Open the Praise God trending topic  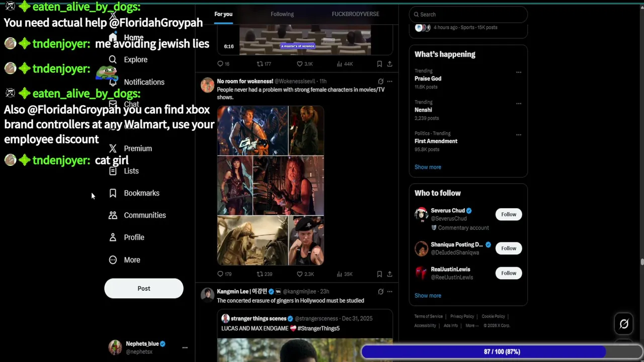tap(428, 78)
